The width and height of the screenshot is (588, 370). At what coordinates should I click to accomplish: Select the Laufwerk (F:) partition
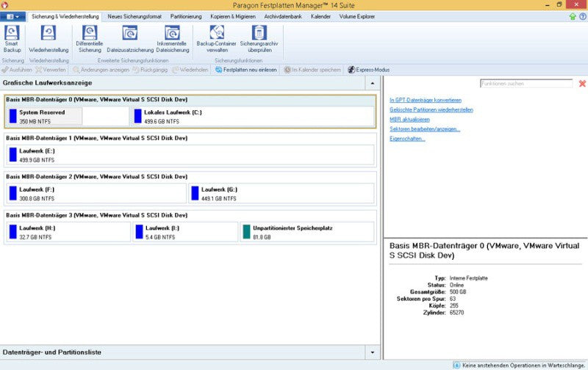(x=96, y=194)
